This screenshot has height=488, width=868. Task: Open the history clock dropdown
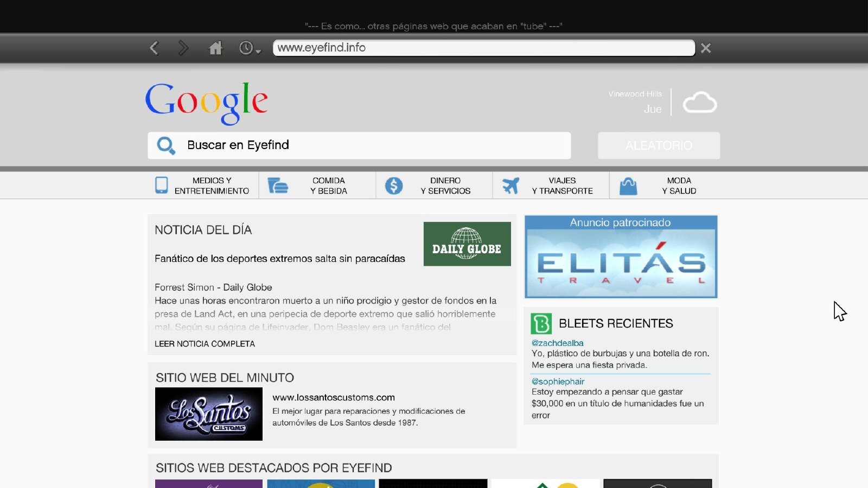[250, 48]
